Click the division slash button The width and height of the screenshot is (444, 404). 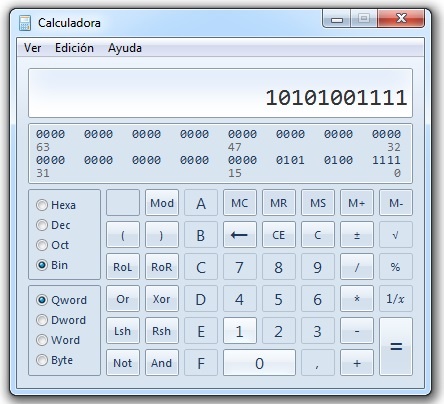pyautogui.click(x=357, y=267)
